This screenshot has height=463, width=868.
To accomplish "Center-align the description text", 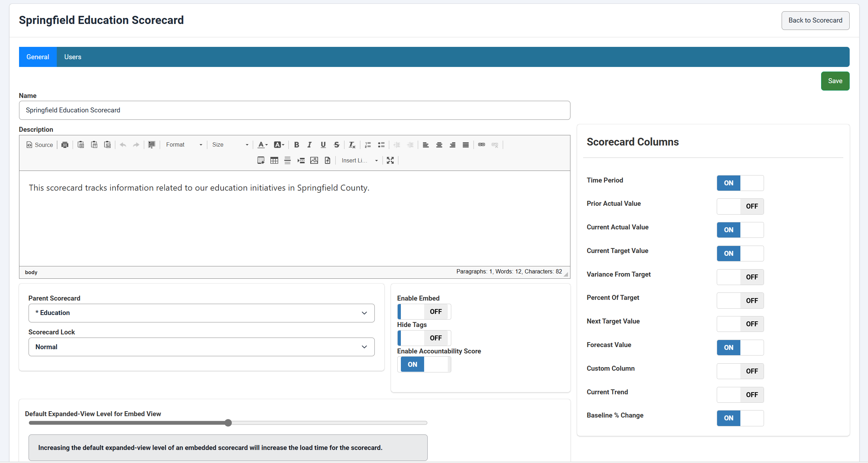I will pos(439,145).
